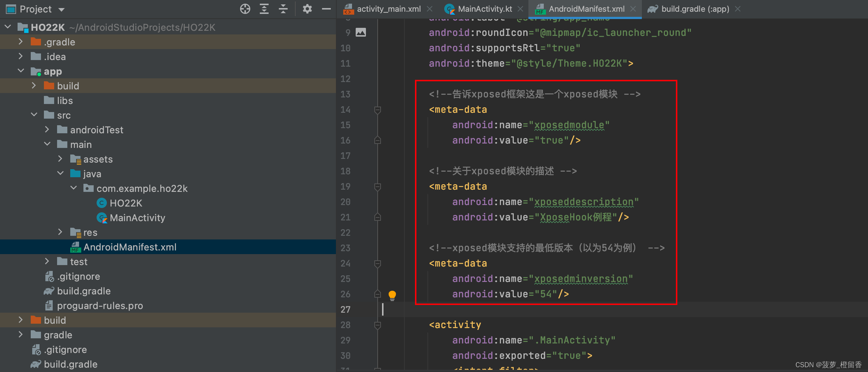Collapse the main folder
Image resolution: width=868 pixels, height=372 pixels.
click(x=47, y=144)
